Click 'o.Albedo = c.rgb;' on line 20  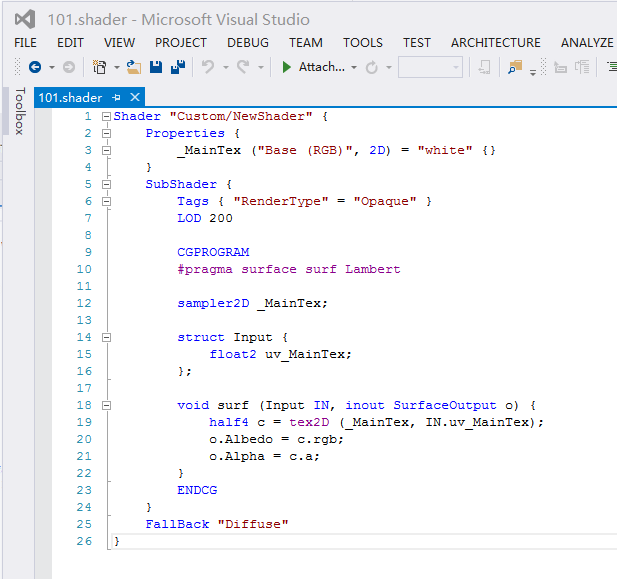pyautogui.click(x=277, y=439)
